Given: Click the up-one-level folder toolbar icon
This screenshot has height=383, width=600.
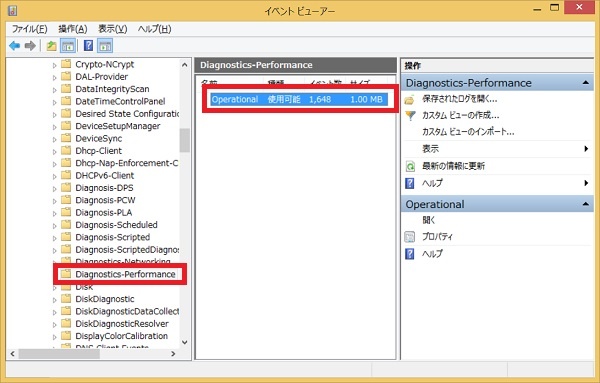Looking at the screenshot, I should (51, 46).
